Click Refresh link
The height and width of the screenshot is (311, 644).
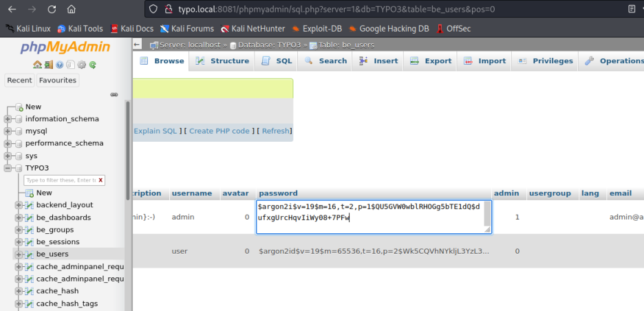[276, 131]
